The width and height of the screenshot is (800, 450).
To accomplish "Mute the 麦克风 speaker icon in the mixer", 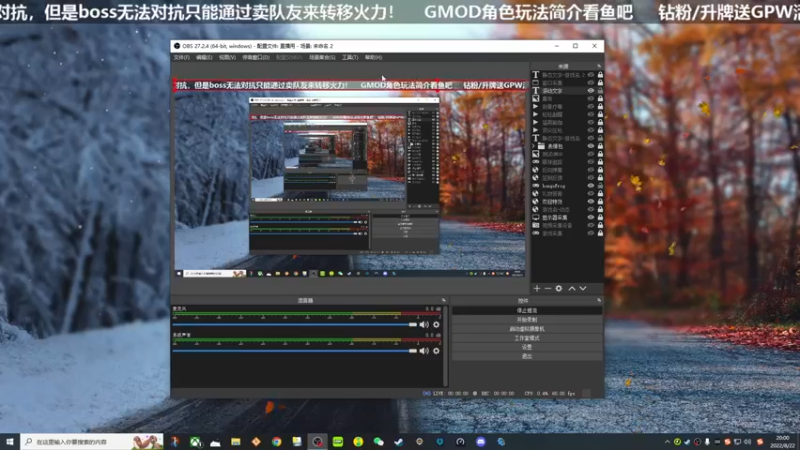I will point(424,324).
